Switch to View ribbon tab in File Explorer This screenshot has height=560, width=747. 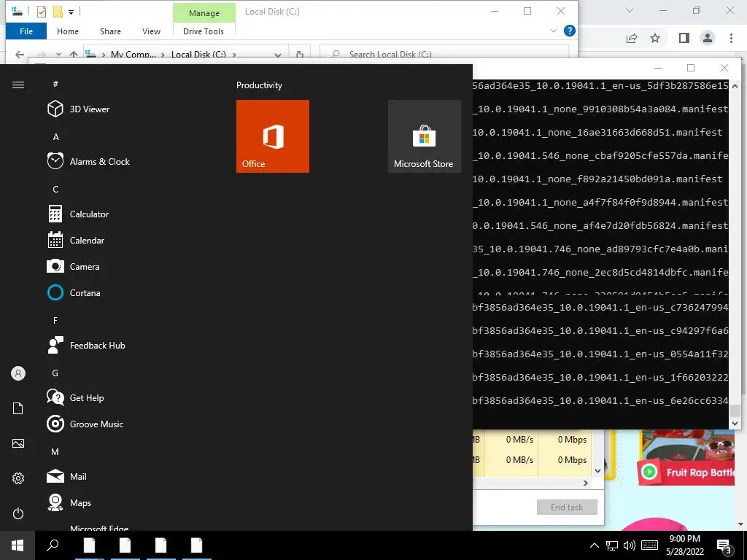[x=151, y=31]
